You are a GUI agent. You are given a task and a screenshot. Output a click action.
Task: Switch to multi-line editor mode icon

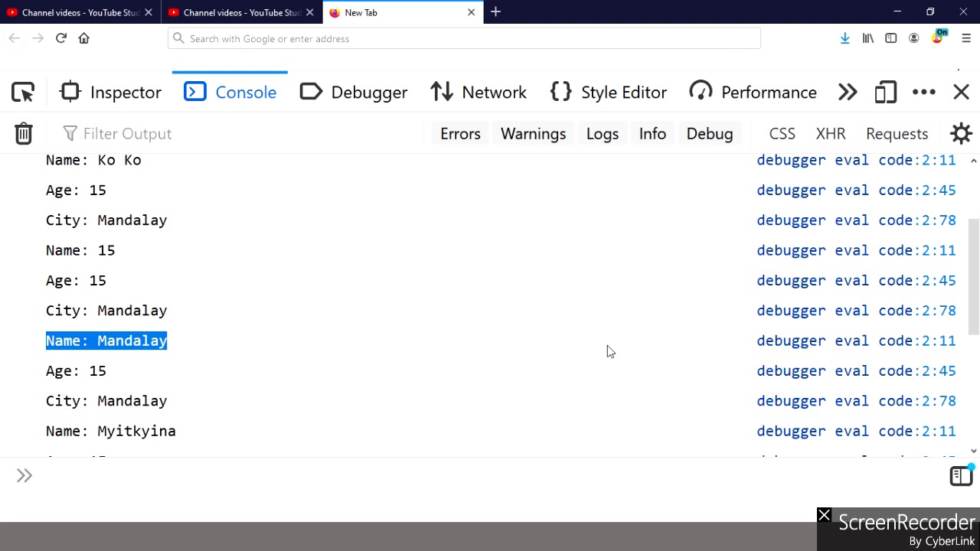960,476
